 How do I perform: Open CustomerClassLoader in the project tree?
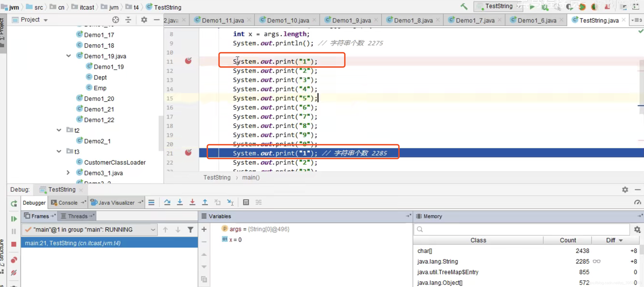tap(114, 162)
